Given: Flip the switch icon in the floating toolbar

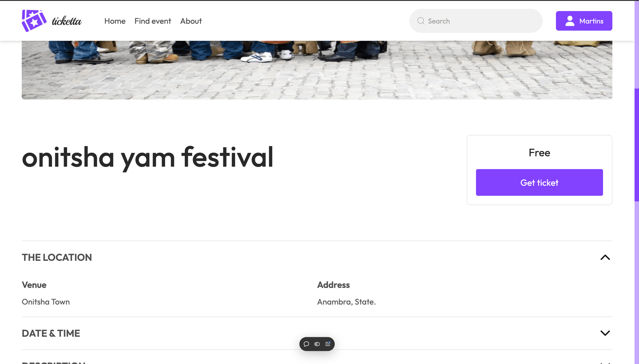Looking at the screenshot, I should [x=317, y=344].
